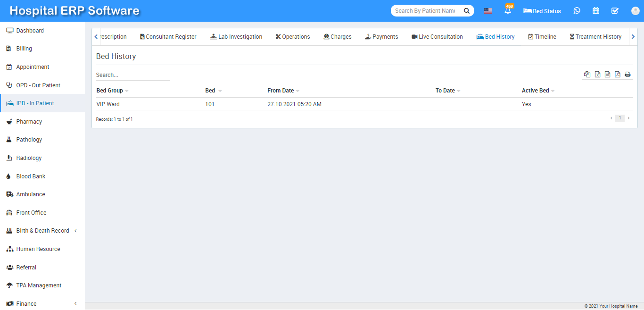
Task: Print the Bed History table
Action: 627,75
